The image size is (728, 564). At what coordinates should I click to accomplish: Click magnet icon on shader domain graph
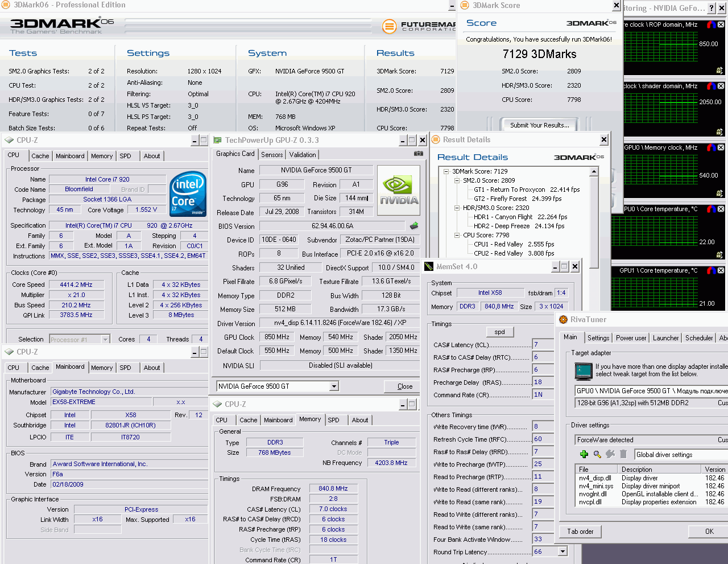712,86
